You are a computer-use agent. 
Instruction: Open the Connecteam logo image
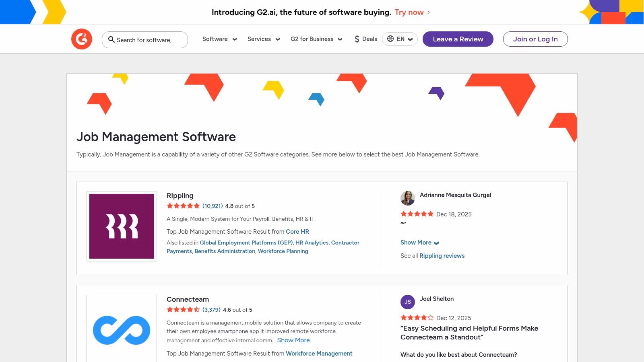pyautogui.click(x=122, y=330)
